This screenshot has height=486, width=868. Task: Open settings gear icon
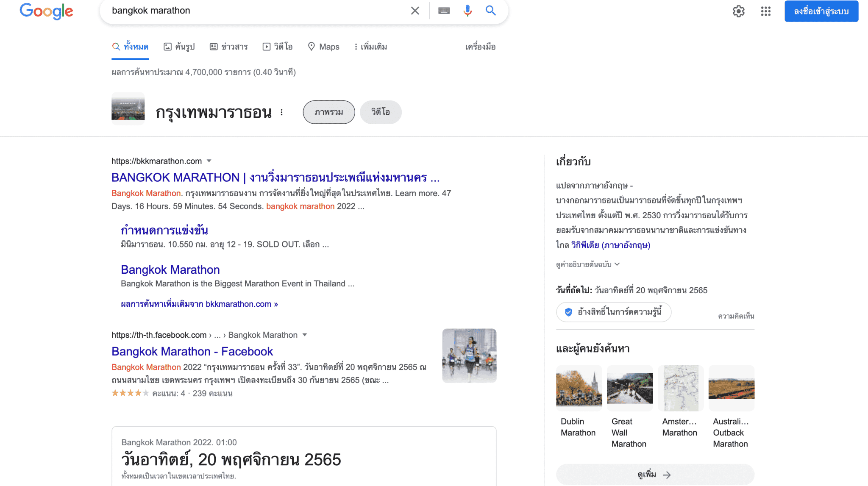point(739,11)
